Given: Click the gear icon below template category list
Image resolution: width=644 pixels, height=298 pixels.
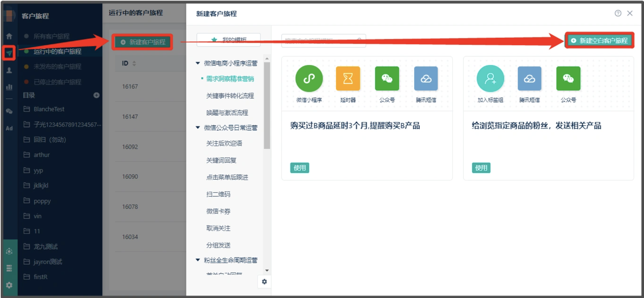Looking at the screenshot, I should tap(265, 282).
